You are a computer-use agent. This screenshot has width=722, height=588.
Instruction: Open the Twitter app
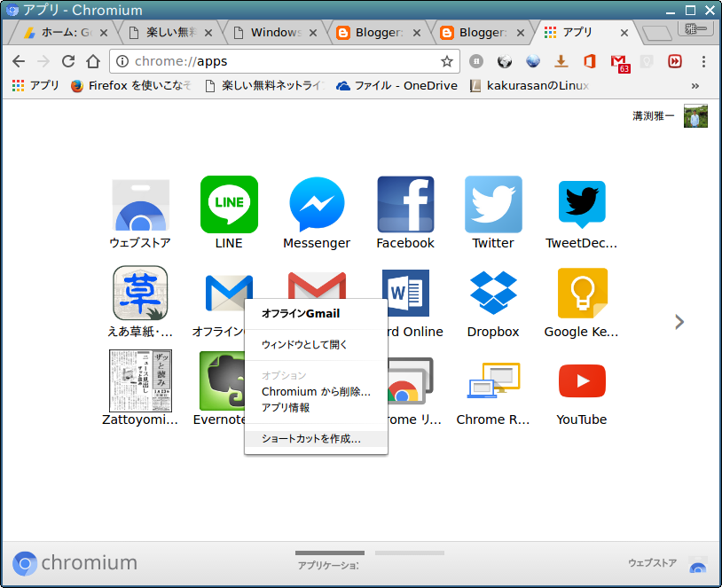pos(493,205)
